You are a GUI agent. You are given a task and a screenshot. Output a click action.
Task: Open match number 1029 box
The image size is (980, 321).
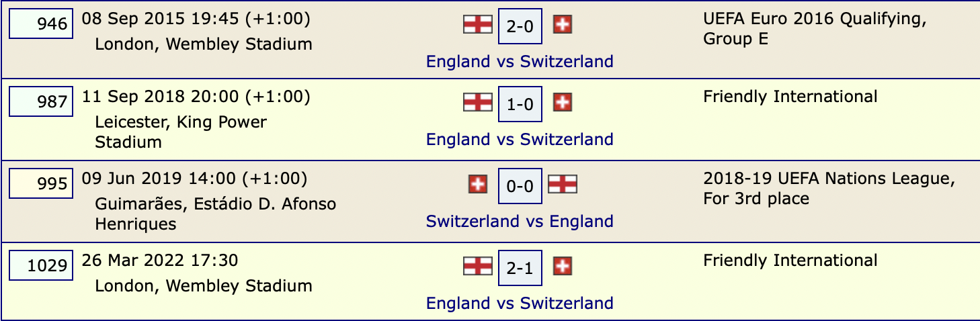41,266
